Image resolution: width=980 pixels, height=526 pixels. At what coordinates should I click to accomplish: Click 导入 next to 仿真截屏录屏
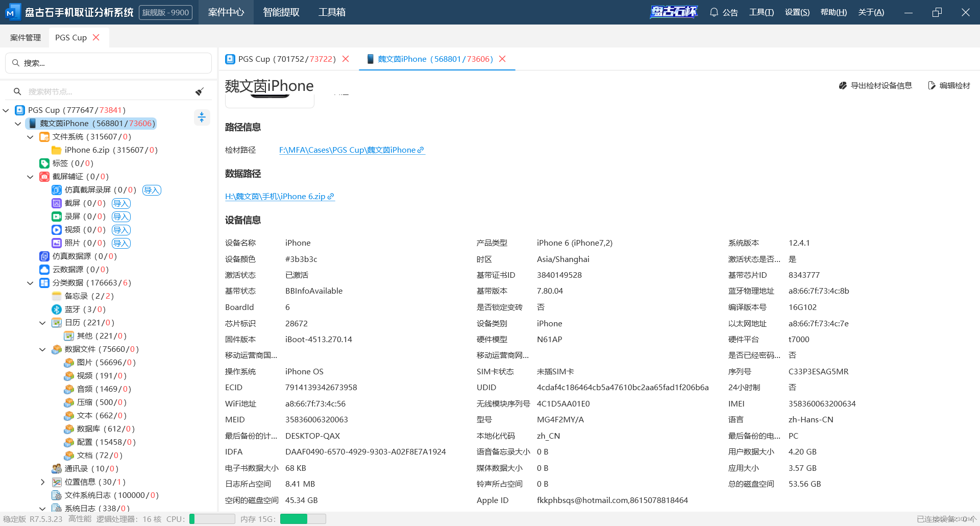(152, 190)
